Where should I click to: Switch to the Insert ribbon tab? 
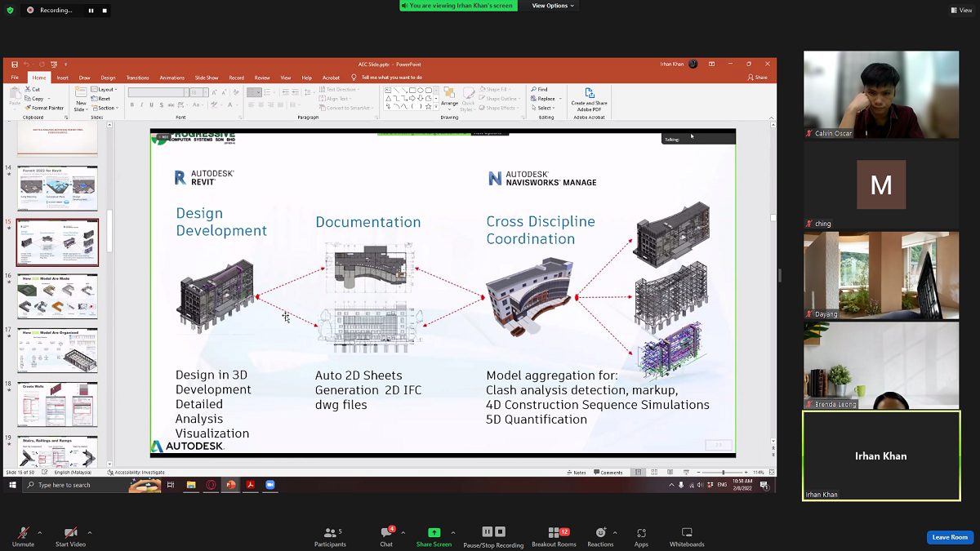click(62, 78)
